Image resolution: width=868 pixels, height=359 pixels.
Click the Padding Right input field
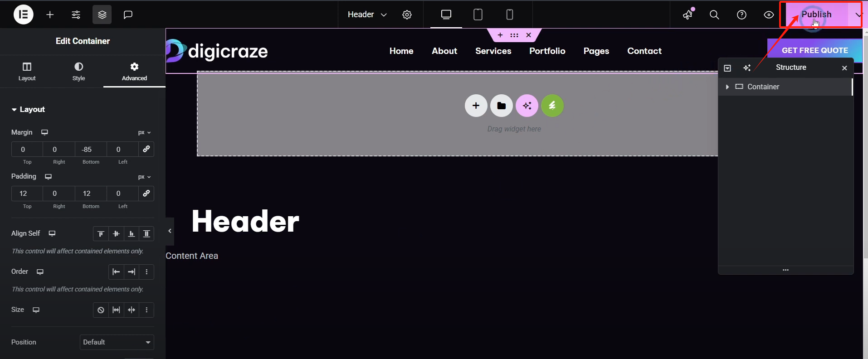59,194
